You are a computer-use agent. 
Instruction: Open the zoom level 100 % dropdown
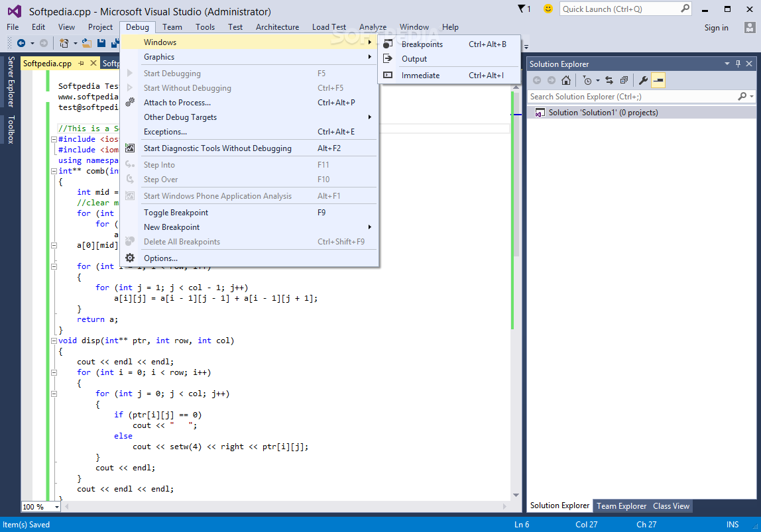tap(57, 507)
